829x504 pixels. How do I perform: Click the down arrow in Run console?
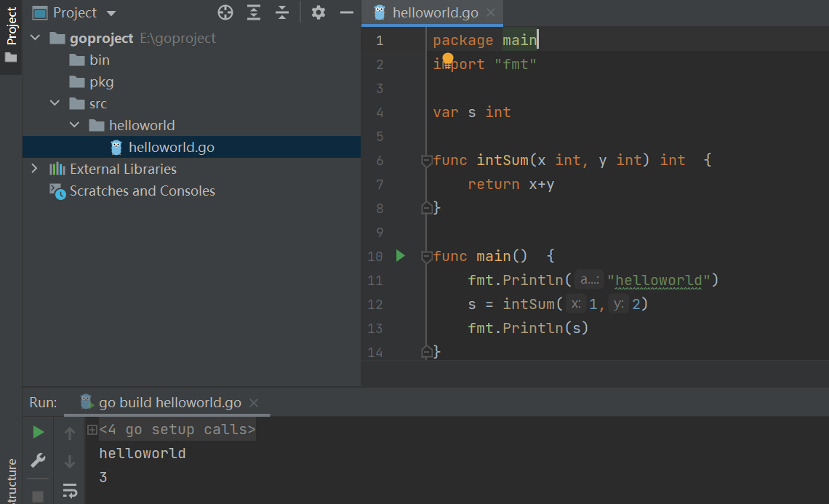[x=70, y=462]
